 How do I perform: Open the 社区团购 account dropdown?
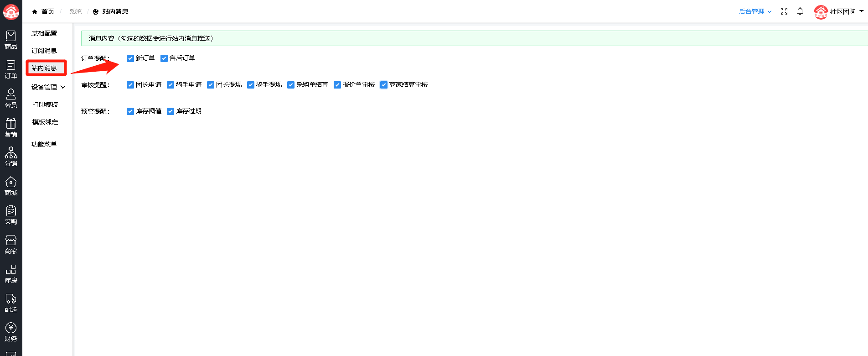click(839, 11)
